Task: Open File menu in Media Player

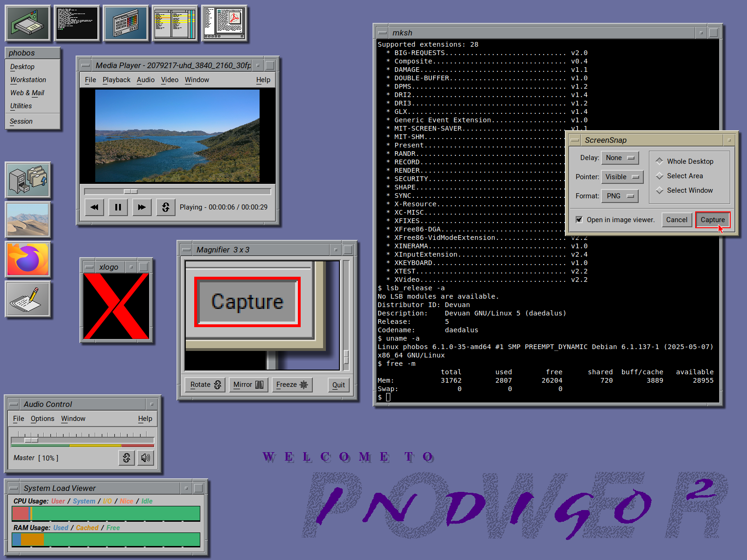Action: pos(91,80)
